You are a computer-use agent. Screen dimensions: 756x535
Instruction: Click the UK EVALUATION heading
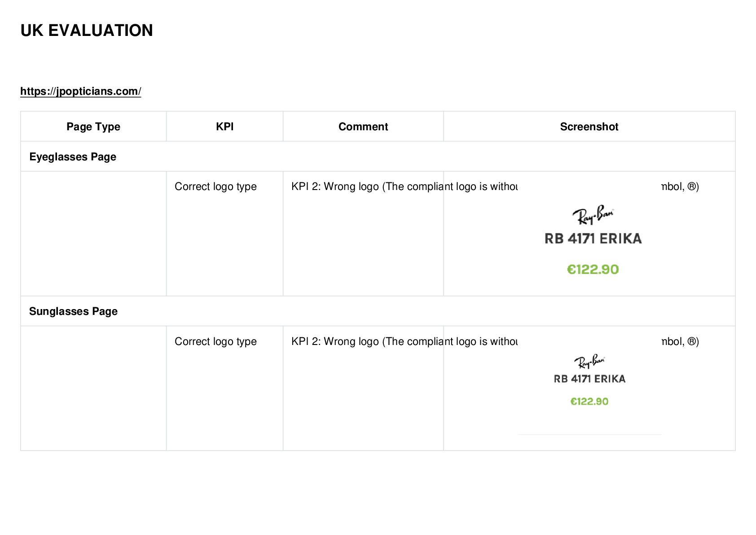coord(87,31)
